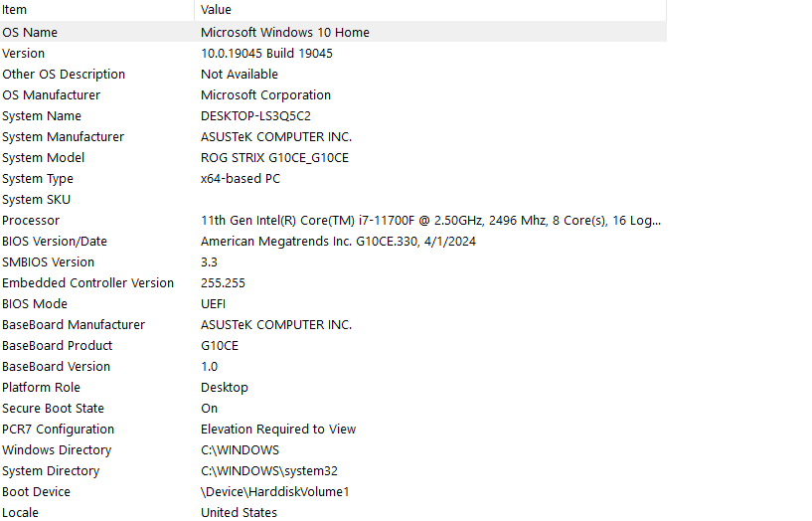Select the 11th Gen Intel Core i7-11700F value
812x521 pixels.
click(x=431, y=220)
